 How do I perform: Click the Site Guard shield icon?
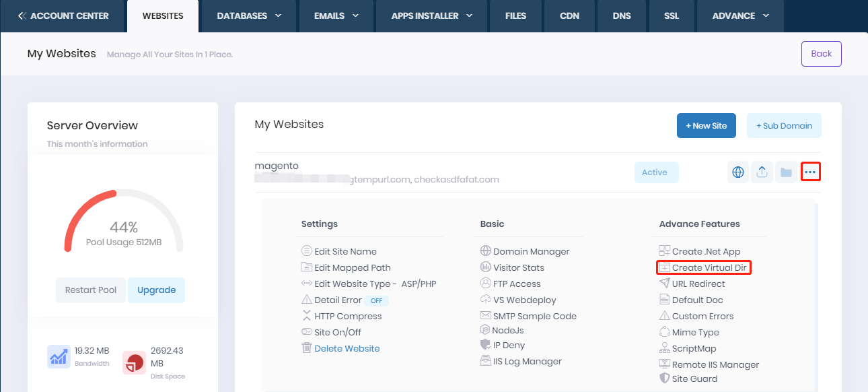(665, 379)
